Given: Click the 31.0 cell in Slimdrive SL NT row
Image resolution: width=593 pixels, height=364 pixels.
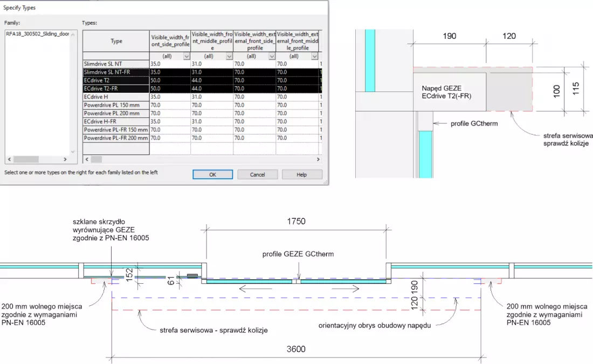Looking at the screenshot, I should (x=212, y=64).
